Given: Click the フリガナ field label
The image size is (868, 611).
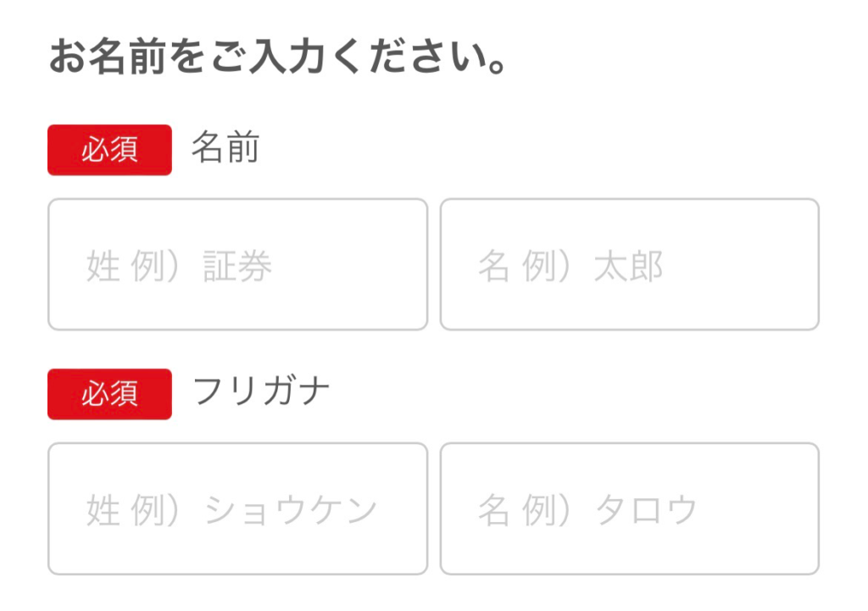Looking at the screenshot, I should [x=261, y=392].
